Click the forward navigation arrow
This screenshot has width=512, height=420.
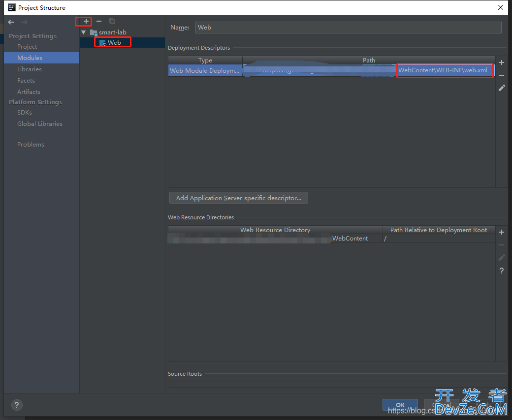click(24, 22)
